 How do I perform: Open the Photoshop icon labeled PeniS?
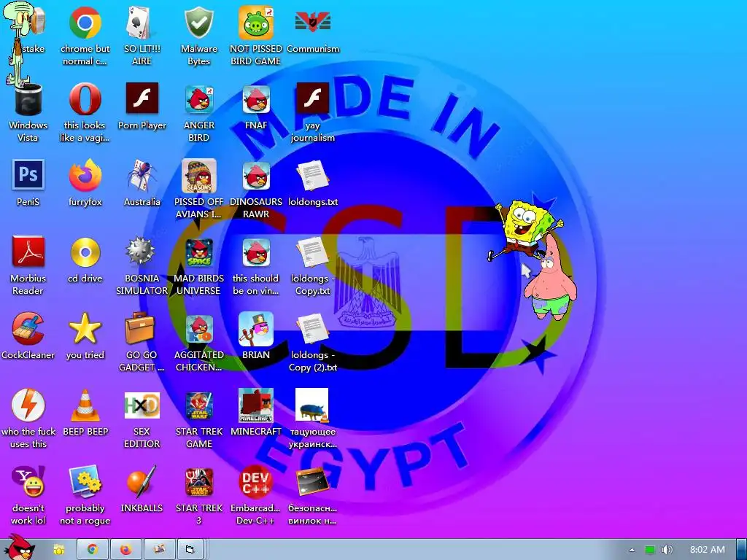pyautogui.click(x=28, y=175)
